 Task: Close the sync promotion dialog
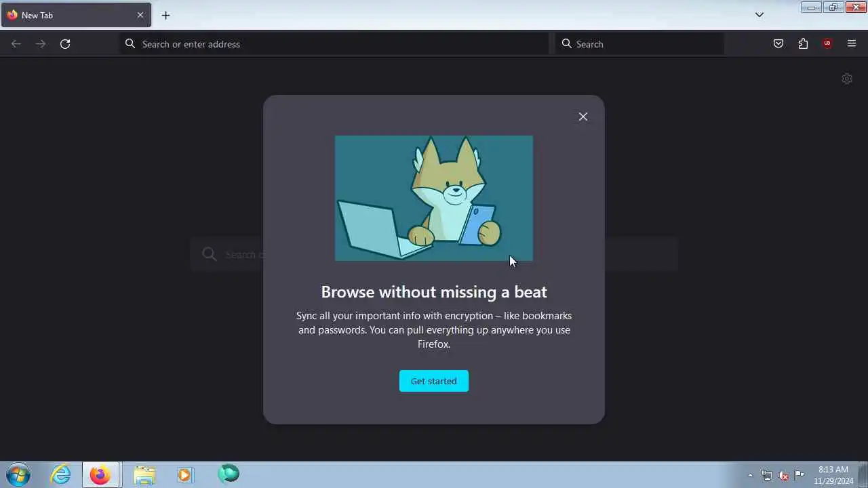pos(583,117)
